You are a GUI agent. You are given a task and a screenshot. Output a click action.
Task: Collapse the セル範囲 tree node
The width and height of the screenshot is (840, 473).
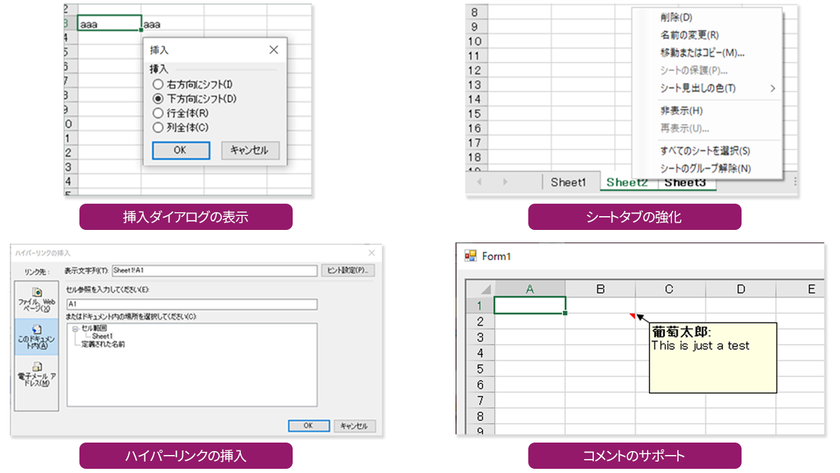[x=75, y=328]
